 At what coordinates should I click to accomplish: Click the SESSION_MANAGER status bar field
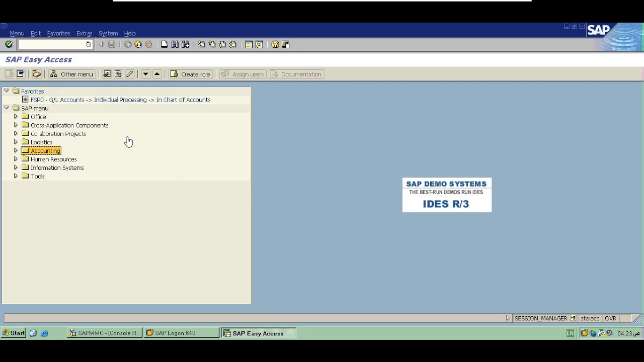540,318
